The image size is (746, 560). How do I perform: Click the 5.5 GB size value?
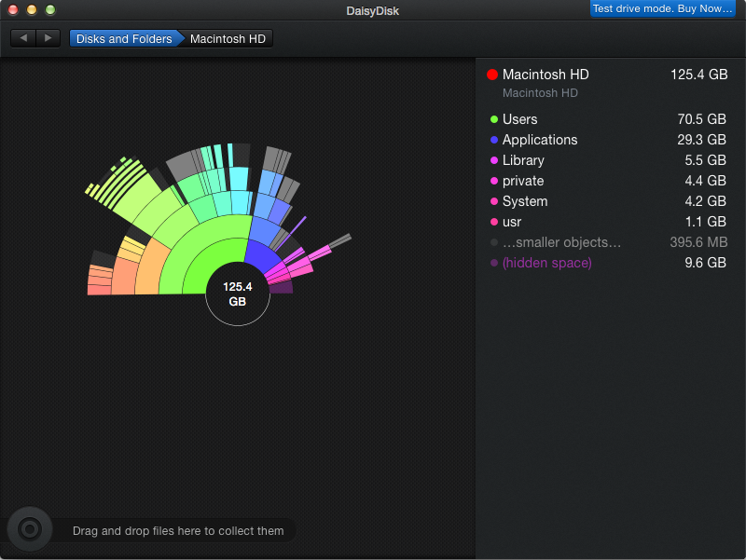point(706,160)
